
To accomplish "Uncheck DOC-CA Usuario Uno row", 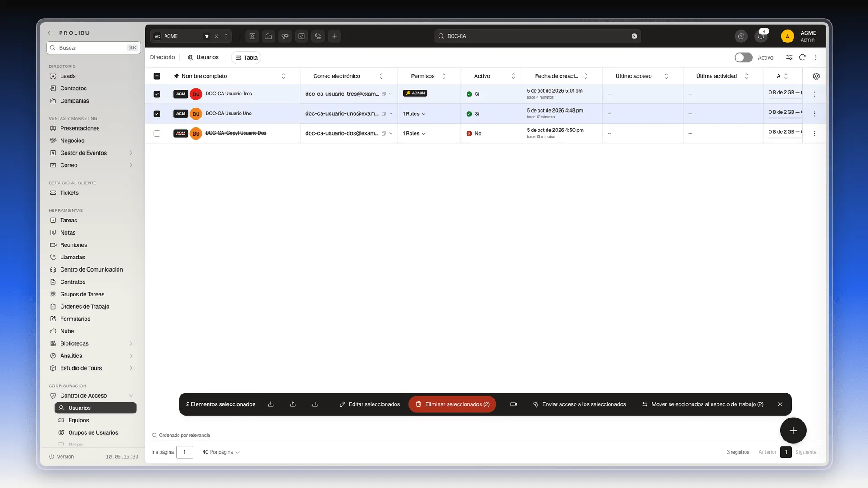I will point(157,114).
